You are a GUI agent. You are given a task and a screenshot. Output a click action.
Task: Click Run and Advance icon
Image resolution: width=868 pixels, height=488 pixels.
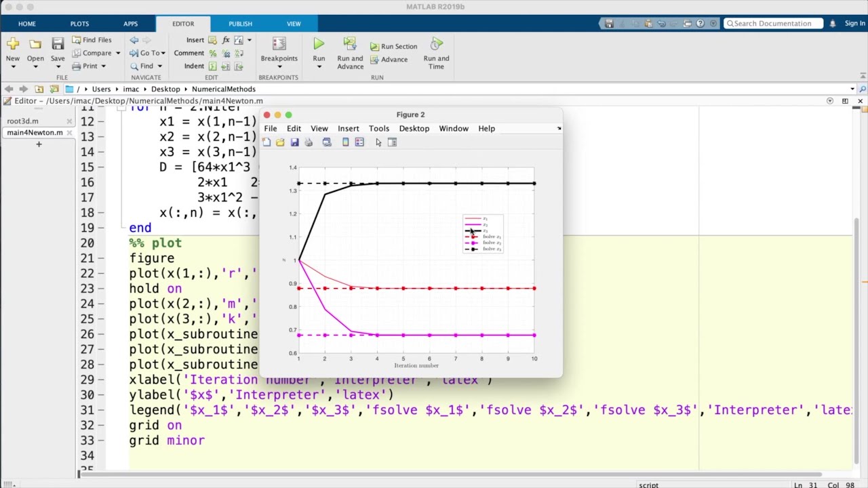[x=350, y=44]
